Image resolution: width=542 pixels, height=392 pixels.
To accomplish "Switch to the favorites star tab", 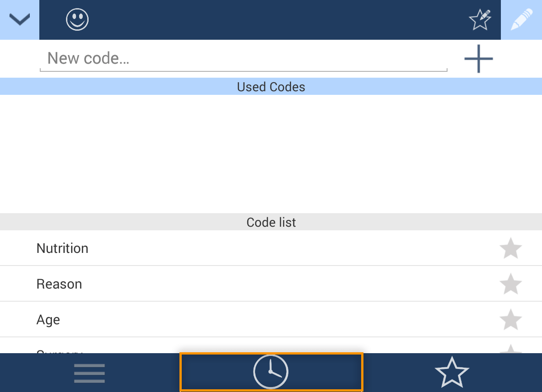I will click(x=452, y=373).
